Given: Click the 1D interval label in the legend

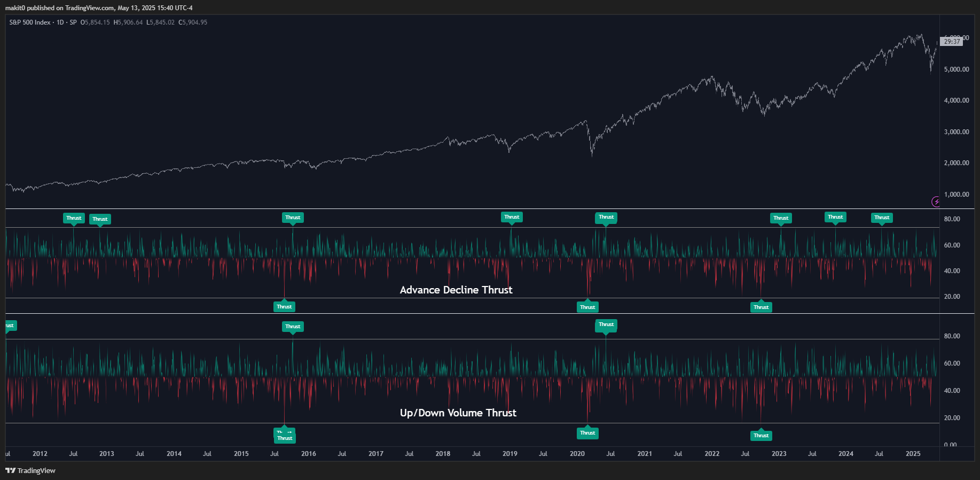Looking at the screenshot, I should tap(60, 22).
